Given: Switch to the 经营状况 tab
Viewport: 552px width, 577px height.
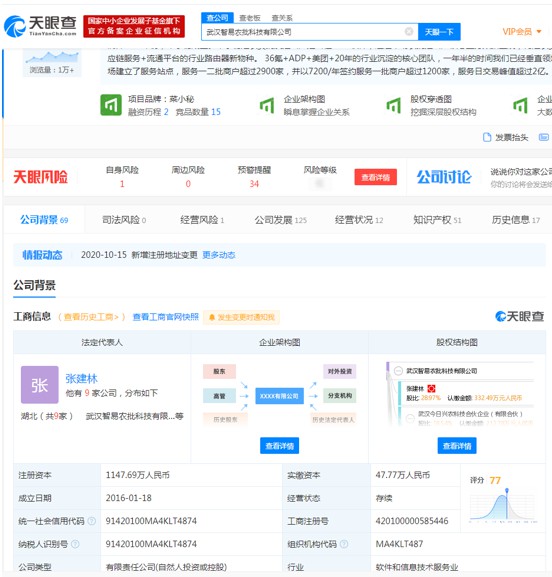Looking at the screenshot, I should click(359, 220).
